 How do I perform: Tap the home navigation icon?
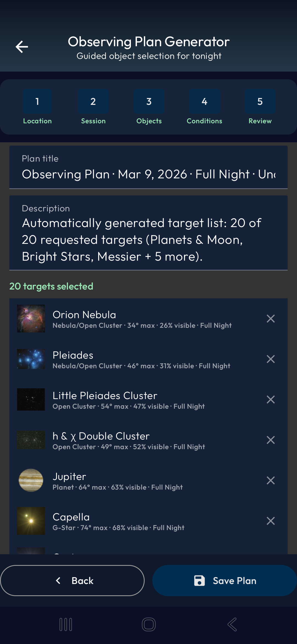(148, 624)
